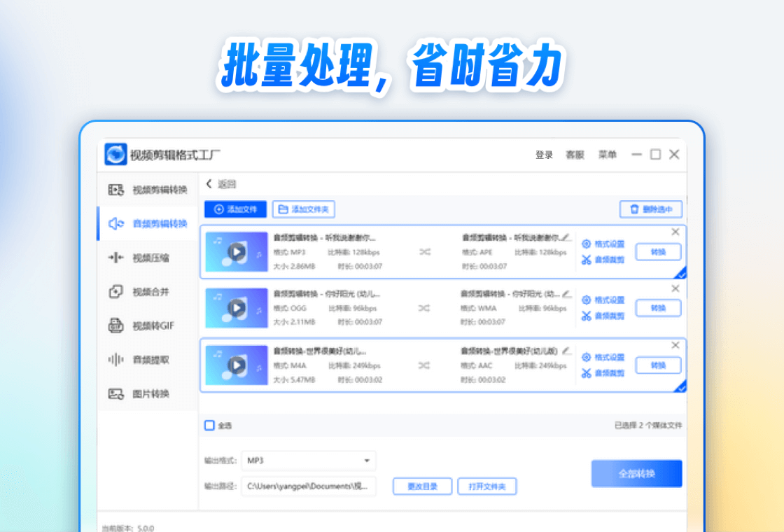The width and height of the screenshot is (784, 532).
Task: Remove the MP3 file row with X
Action: (675, 232)
